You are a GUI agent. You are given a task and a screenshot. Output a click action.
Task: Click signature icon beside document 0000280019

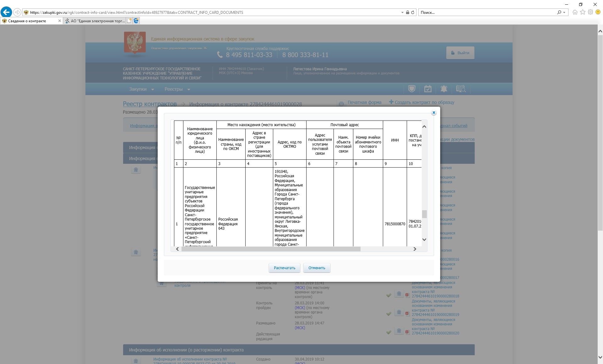tap(399, 313)
